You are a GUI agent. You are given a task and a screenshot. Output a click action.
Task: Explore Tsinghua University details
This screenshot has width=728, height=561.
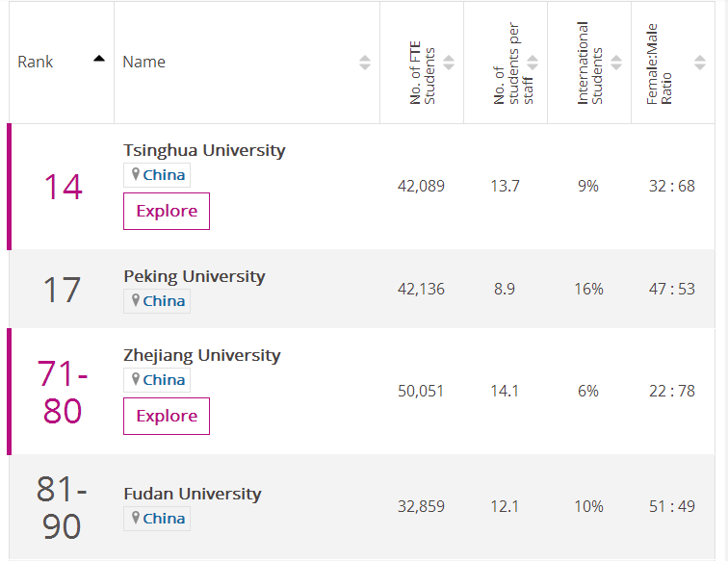167,212
